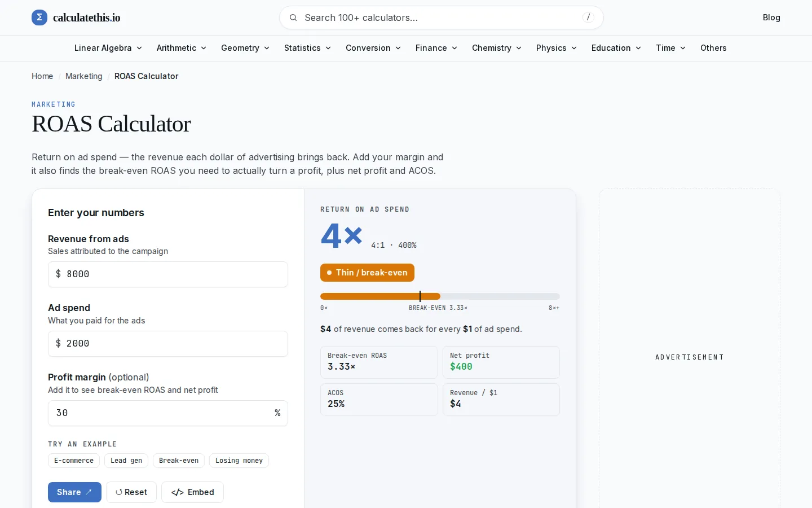
Task: Open the Embed code option
Action: 193,492
